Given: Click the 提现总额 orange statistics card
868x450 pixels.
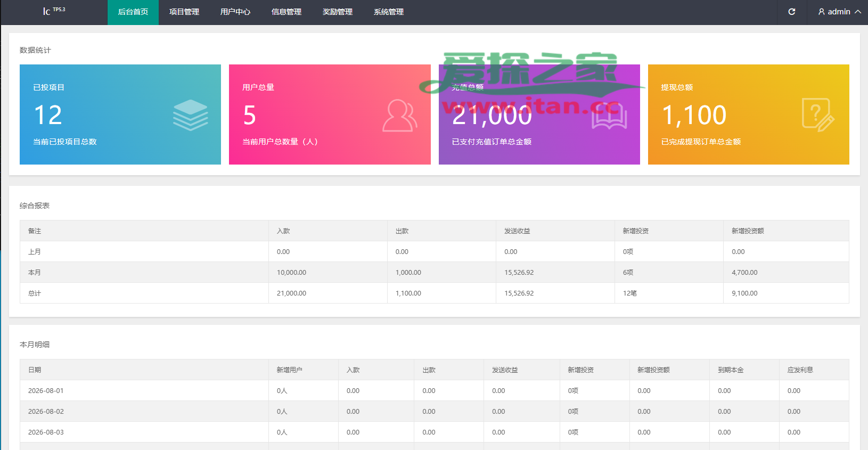Looking at the screenshot, I should (x=749, y=114).
